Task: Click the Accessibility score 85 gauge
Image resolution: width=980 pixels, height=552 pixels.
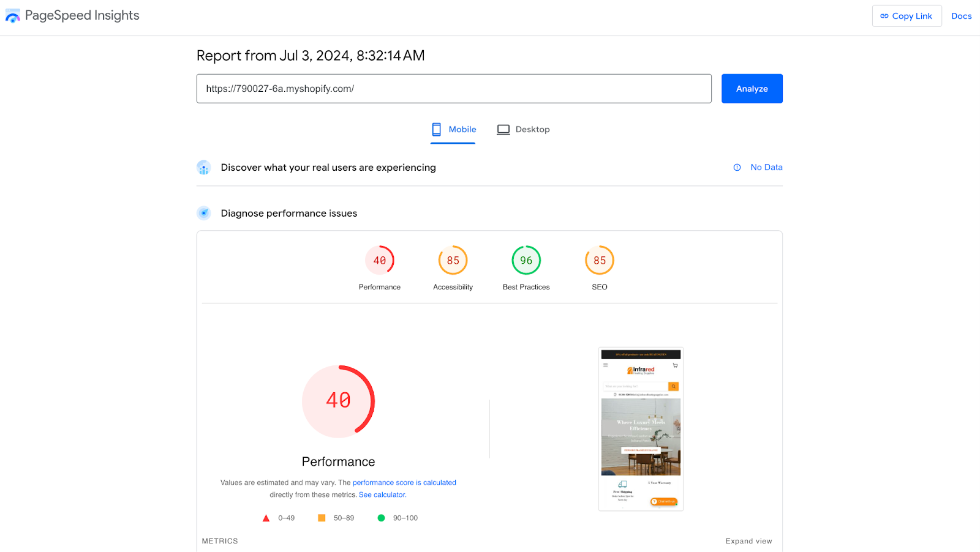Action: 453,261
